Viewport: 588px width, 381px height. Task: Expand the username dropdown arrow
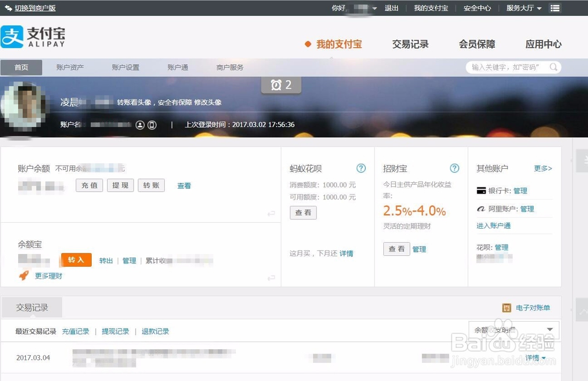click(x=375, y=8)
